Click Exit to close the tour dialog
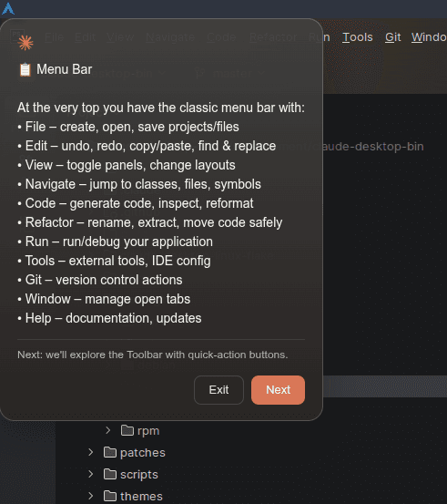 point(218,390)
